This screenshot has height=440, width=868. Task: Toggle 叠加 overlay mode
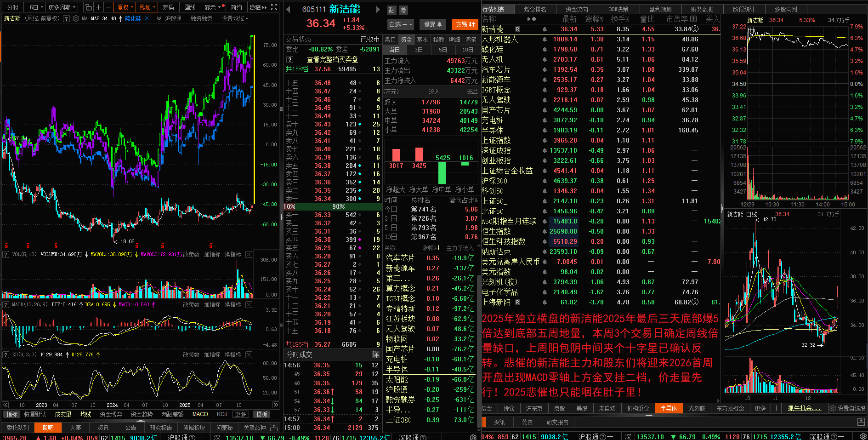point(148,7)
